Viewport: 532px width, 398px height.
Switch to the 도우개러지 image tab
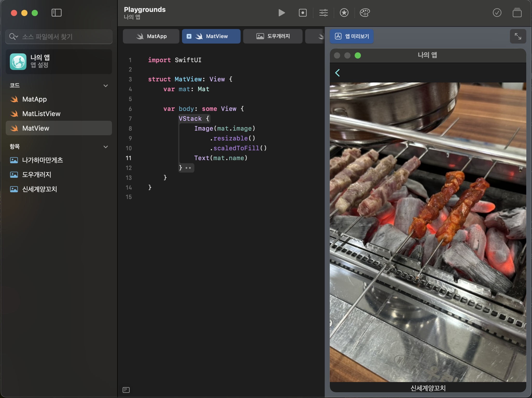273,36
